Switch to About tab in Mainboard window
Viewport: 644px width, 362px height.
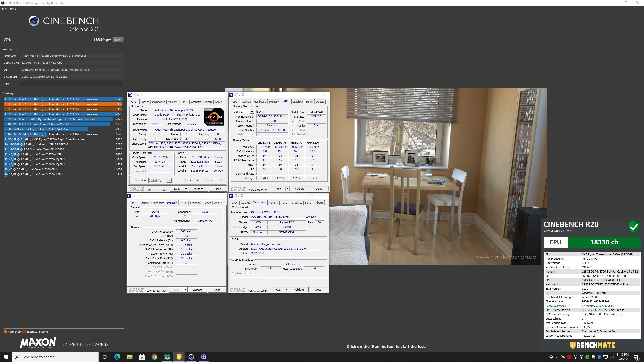point(319,203)
